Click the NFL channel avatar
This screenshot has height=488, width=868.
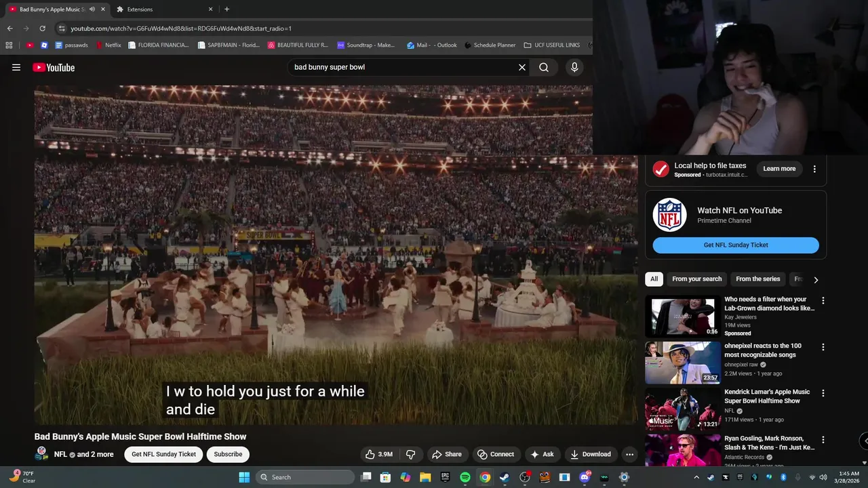point(42,453)
